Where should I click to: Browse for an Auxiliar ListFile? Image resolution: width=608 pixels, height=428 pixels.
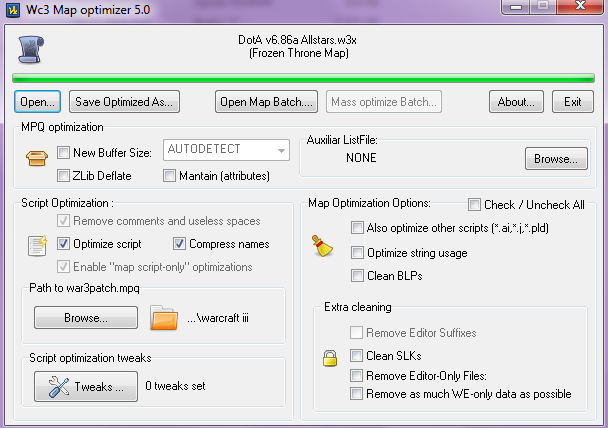point(556,159)
